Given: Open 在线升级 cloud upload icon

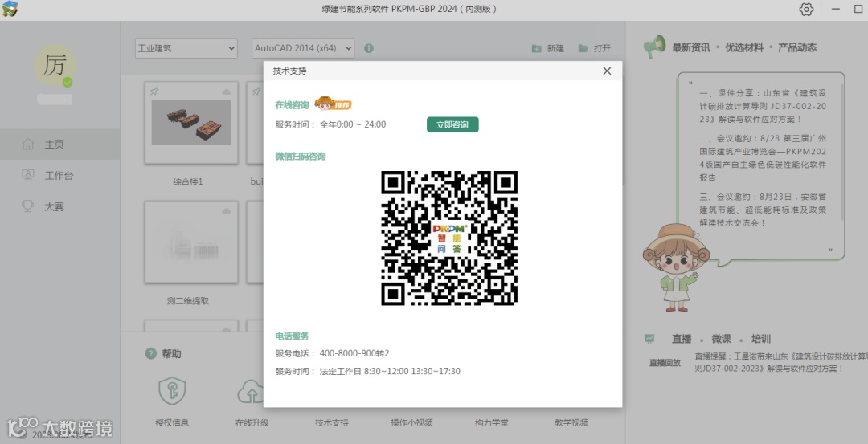Looking at the screenshot, I should point(252,392).
